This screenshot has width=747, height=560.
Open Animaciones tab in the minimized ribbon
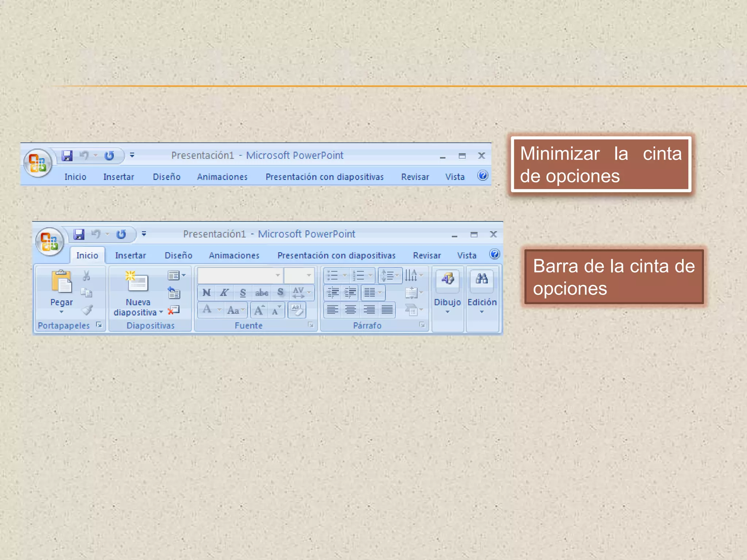[222, 177]
